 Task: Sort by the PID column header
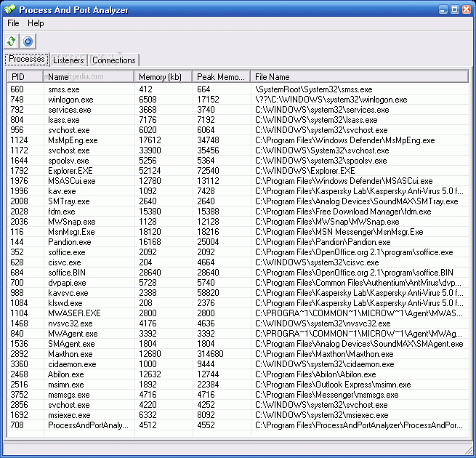(x=25, y=77)
